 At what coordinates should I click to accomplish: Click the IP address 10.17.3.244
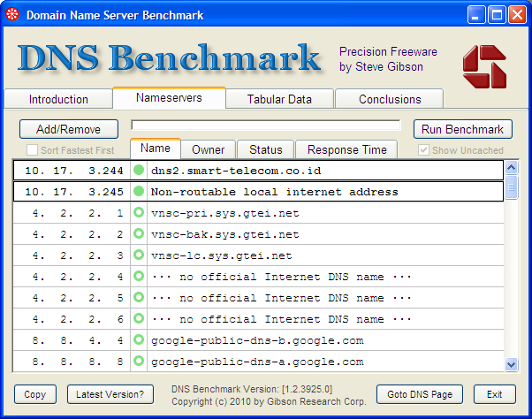click(x=74, y=171)
